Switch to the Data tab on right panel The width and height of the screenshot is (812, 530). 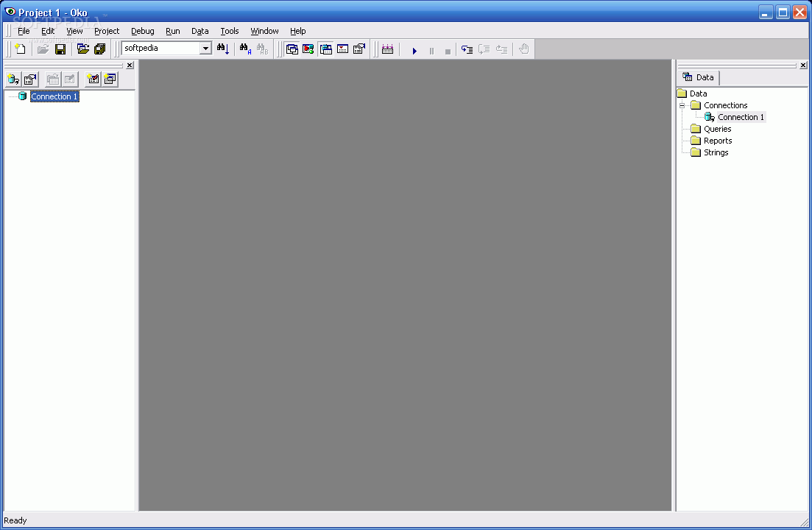[698, 77]
